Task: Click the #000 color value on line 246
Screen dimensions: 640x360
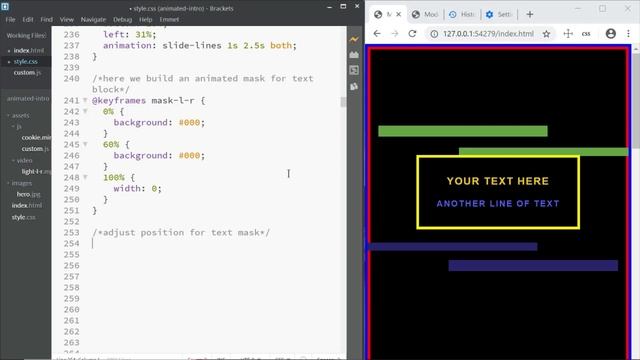Action: pos(189,156)
